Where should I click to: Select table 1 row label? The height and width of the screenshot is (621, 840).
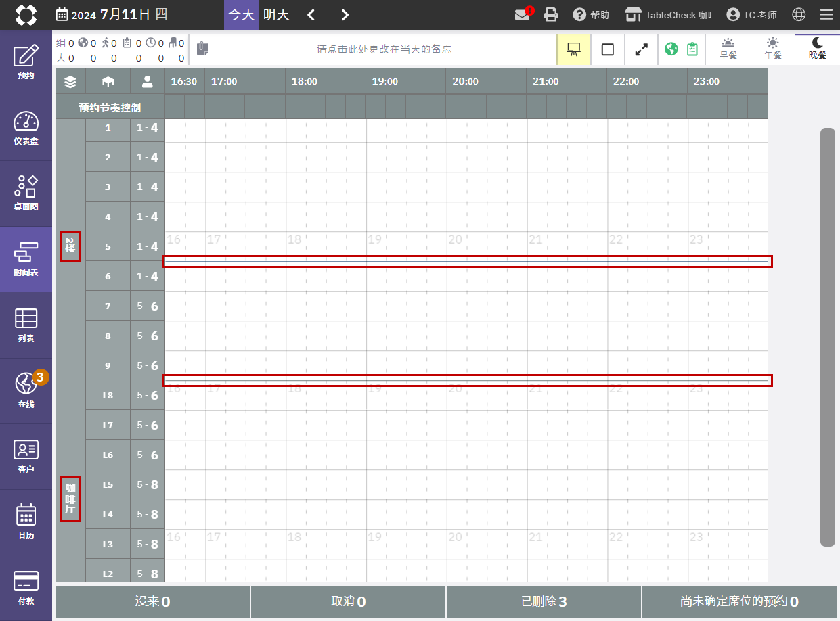(108, 127)
